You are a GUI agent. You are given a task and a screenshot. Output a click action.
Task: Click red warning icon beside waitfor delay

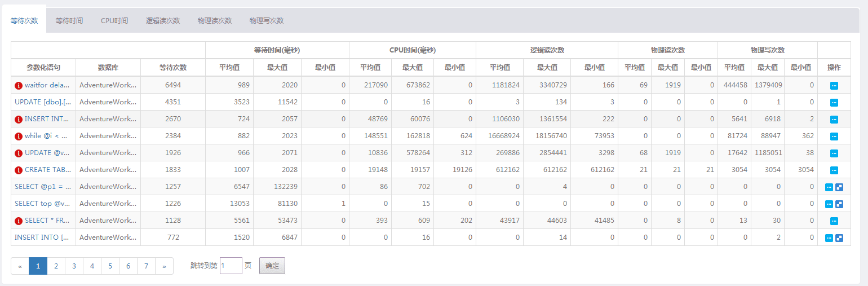tap(19, 86)
